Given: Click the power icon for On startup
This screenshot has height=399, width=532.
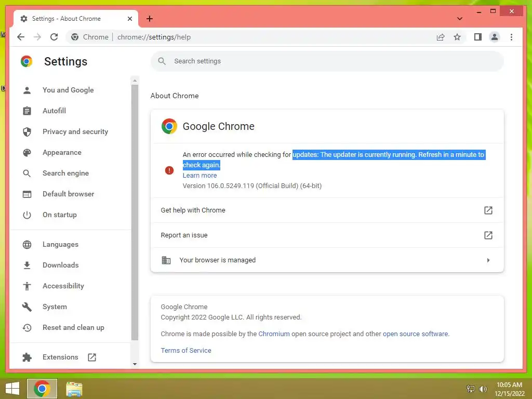Looking at the screenshot, I should click(x=27, y=215).
